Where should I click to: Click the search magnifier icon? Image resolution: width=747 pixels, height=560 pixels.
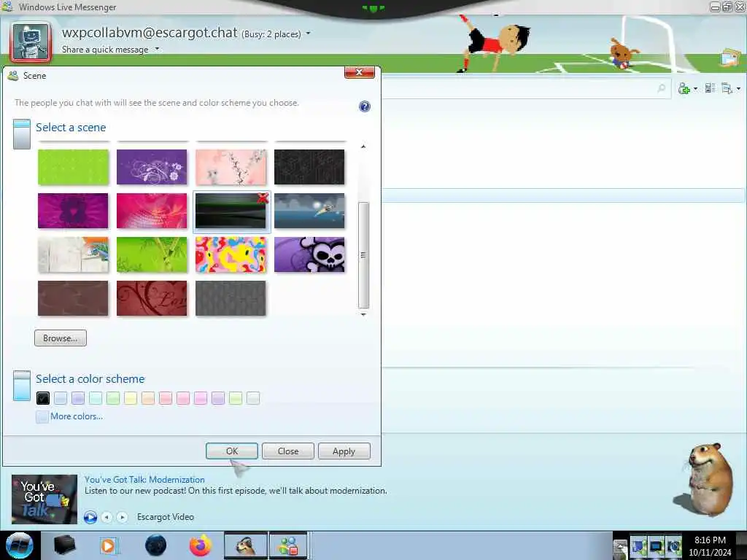[x=661, y=88]
